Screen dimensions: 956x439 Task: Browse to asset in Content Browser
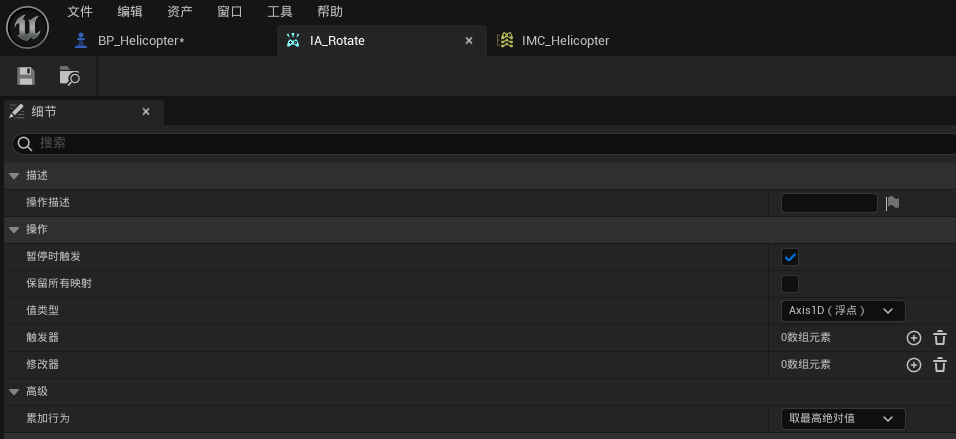(70, 76)
